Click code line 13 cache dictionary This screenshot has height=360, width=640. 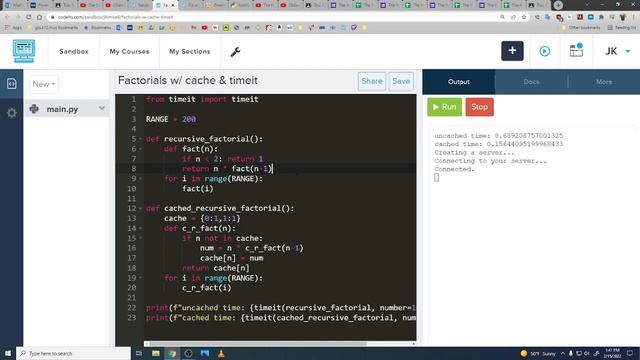pos(202,218)
